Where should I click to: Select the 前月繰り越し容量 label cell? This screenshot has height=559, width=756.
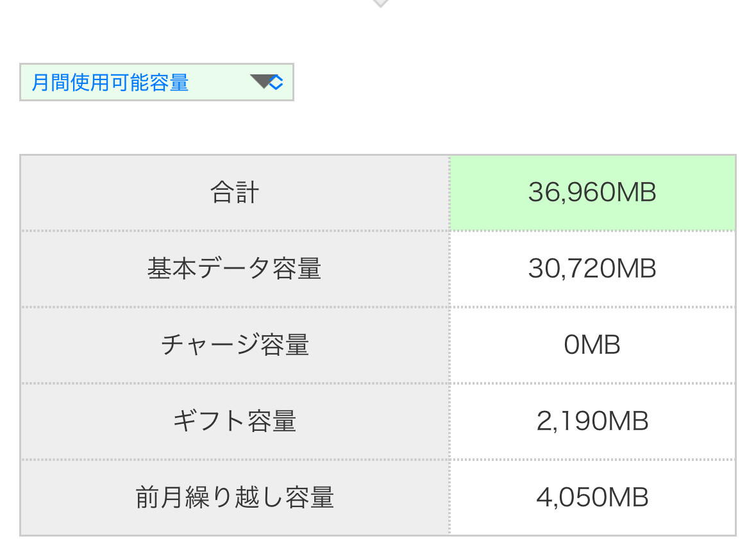[235, 498]
